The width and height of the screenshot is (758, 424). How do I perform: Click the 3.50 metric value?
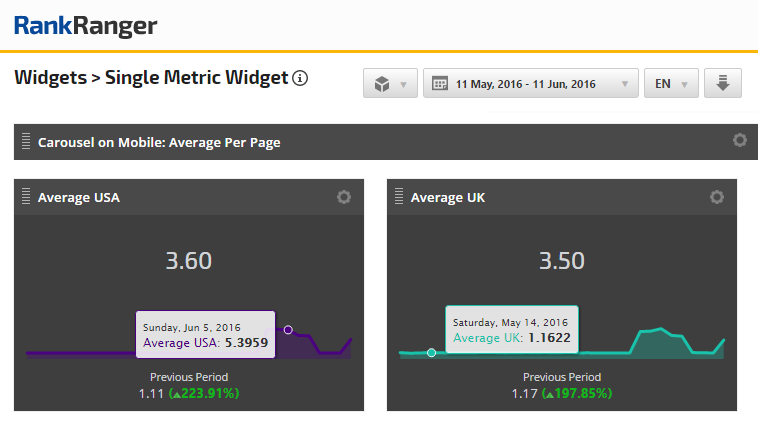pos(562,261)
